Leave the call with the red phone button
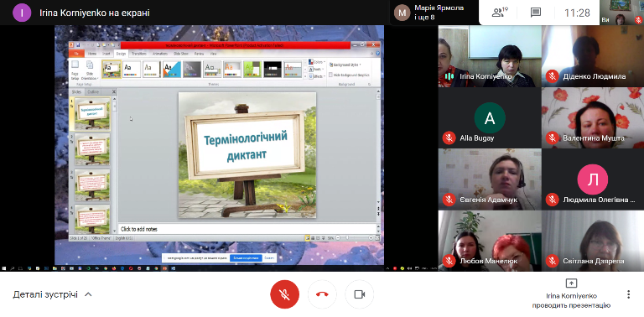The height and width of the screenshot is (317, 644). (x=322, y=294)
